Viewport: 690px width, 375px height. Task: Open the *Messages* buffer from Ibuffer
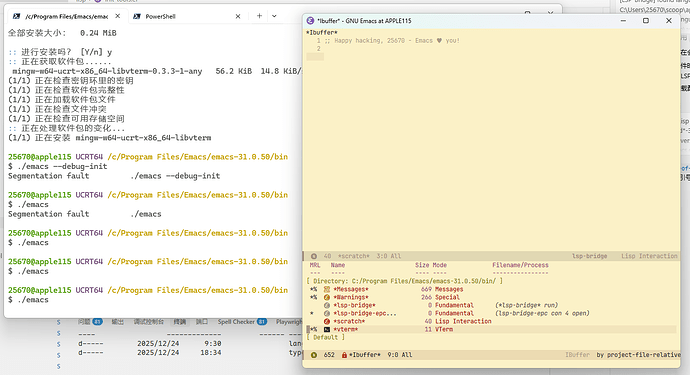point(351,290)
